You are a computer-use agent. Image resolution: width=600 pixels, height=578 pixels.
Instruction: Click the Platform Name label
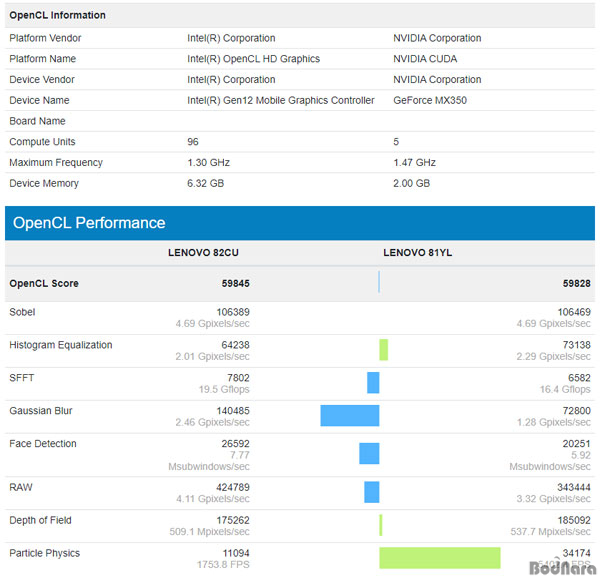(42, 59)
